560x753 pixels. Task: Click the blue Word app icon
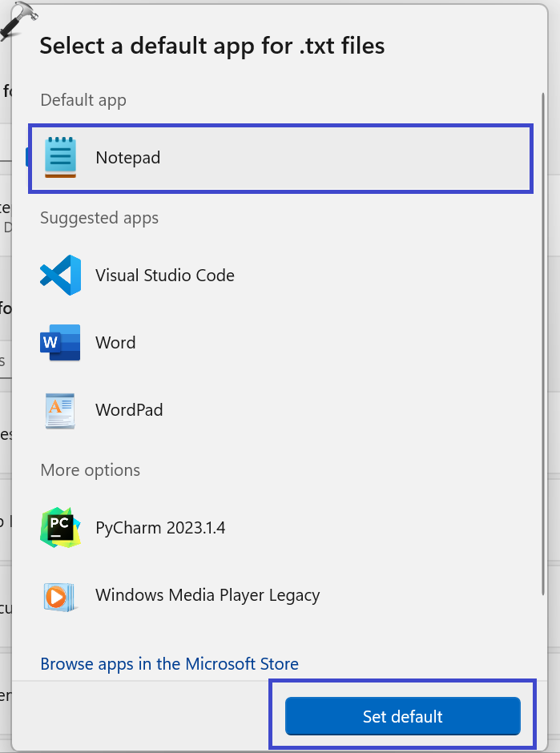coord(60,343)
